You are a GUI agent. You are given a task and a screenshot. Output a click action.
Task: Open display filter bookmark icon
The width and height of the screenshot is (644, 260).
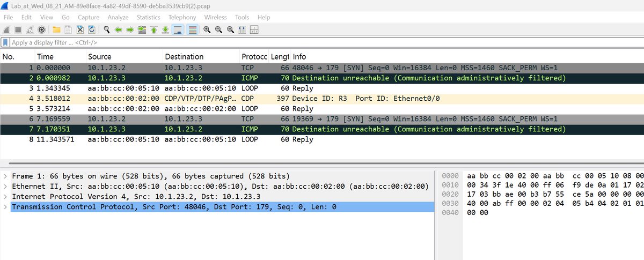(5, 42)
